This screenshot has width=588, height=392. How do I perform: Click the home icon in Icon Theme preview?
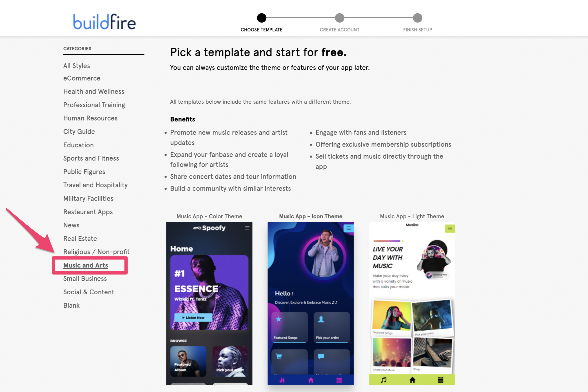[x=311, y=380]
